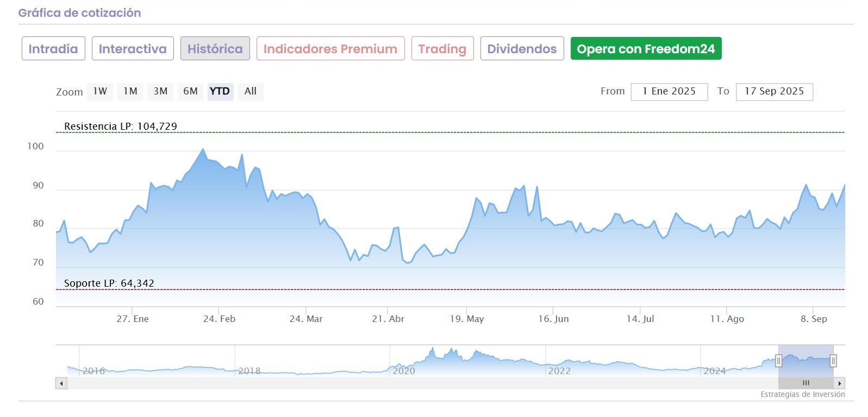Set zoom range to 1W
Image resolution: width=868 pixels, height=417 pixels.
click(x=100, y=91)
